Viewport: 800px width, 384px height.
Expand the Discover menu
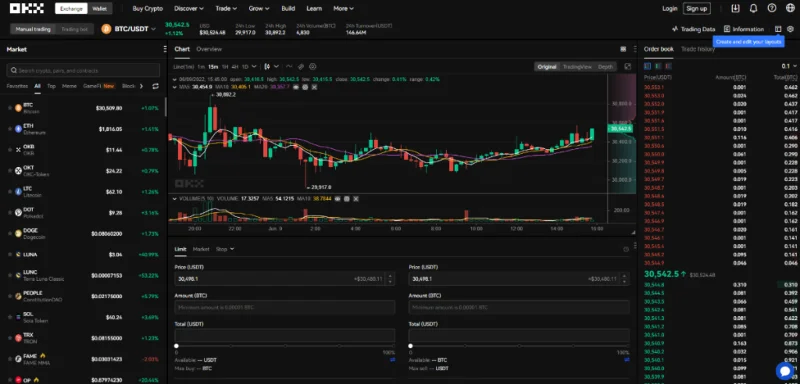click(x=189, y=8)
